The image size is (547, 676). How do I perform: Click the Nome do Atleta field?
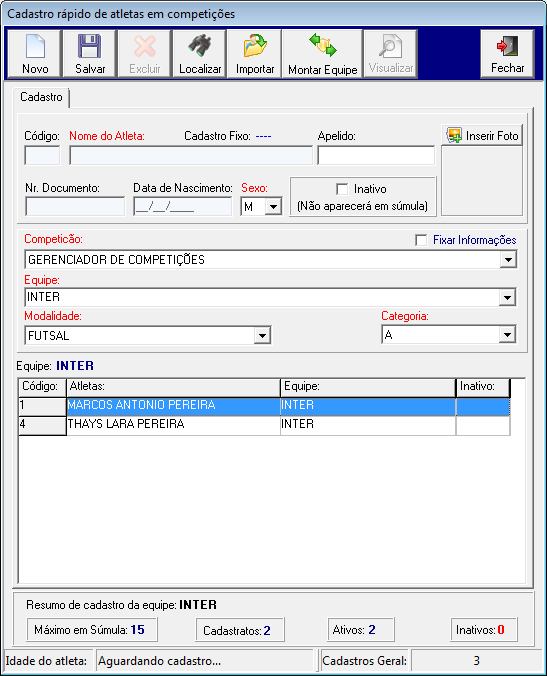pyautogui.click(x=191, y=155)
